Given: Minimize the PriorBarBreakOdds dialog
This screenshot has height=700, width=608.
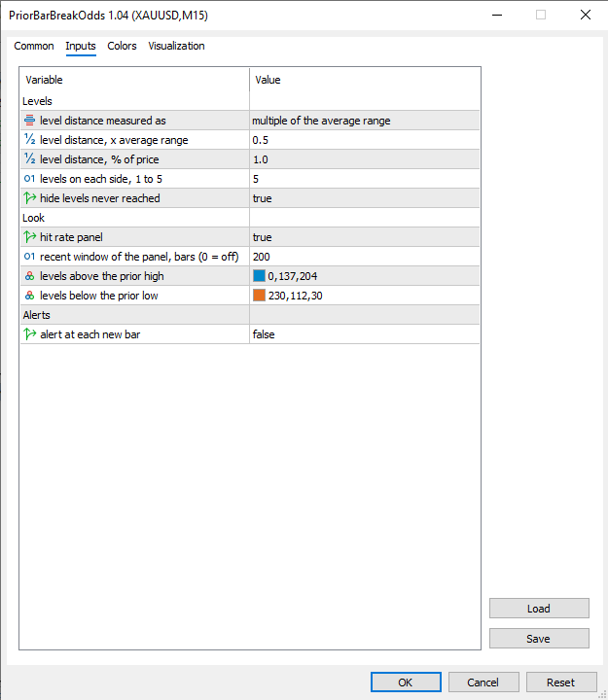Looking at the screenshot, I should pyautogui.click(x=497, y=15).
